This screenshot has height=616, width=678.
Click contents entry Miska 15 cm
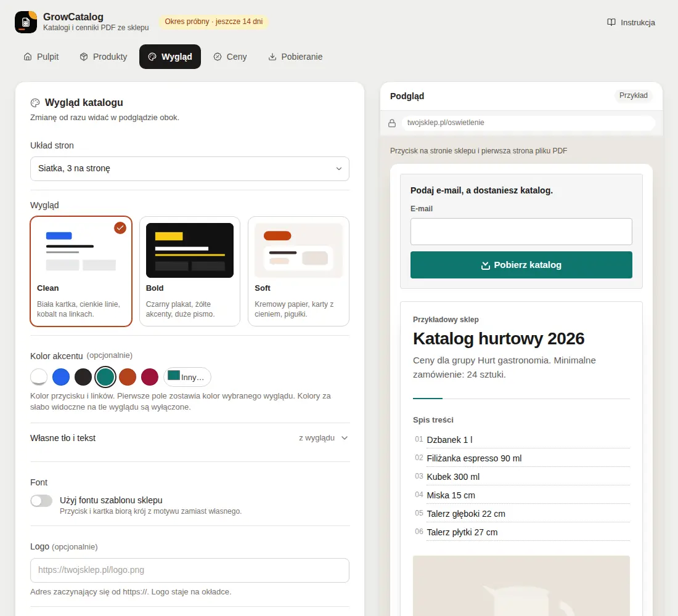point(451,495)
